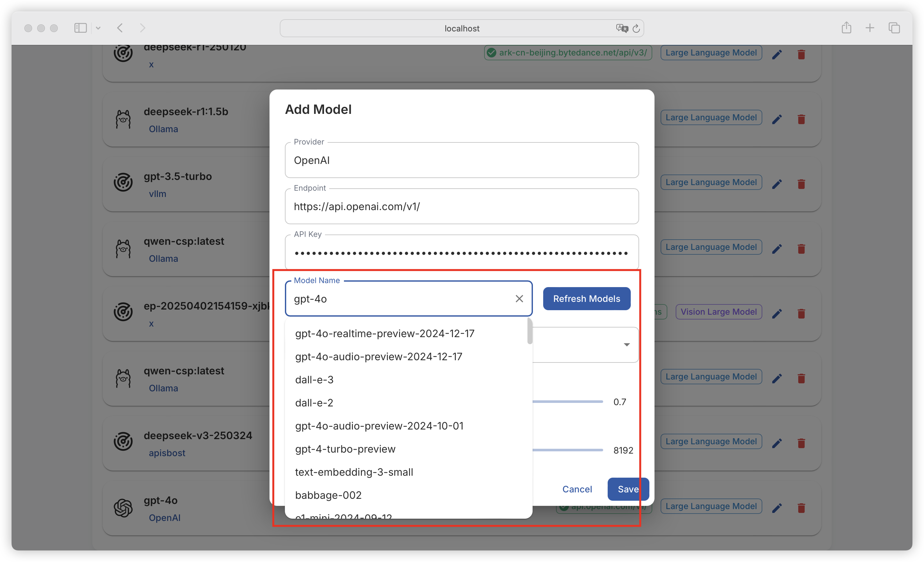Pick the gpt-4-turbo-preview option
The height and width of the screenshot is (562, 924).
[345, 449]
